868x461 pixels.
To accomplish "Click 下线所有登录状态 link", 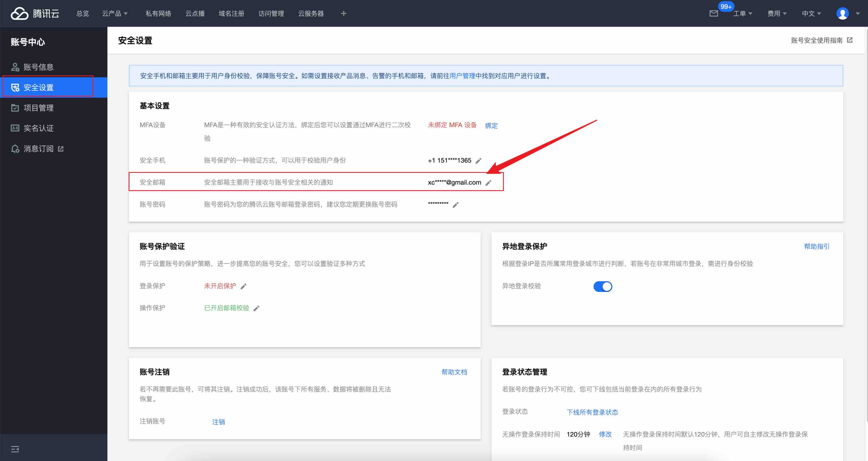I will pyautogui.click(x=592, y=412).
